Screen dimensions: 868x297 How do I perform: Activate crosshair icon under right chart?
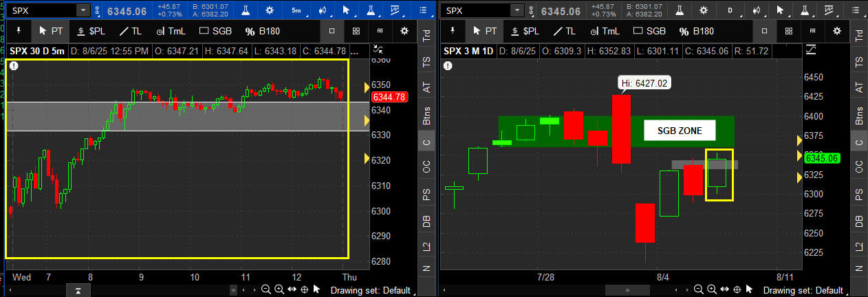click(737, 290)
